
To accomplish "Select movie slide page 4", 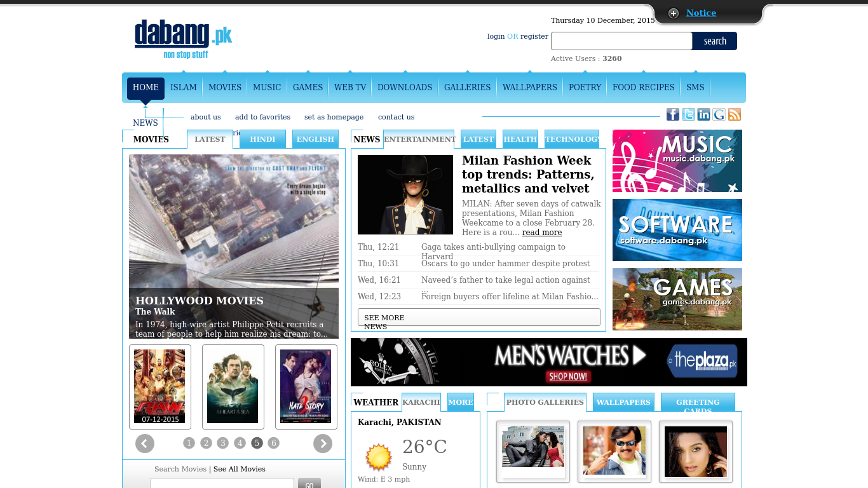I will pos(240,443).
